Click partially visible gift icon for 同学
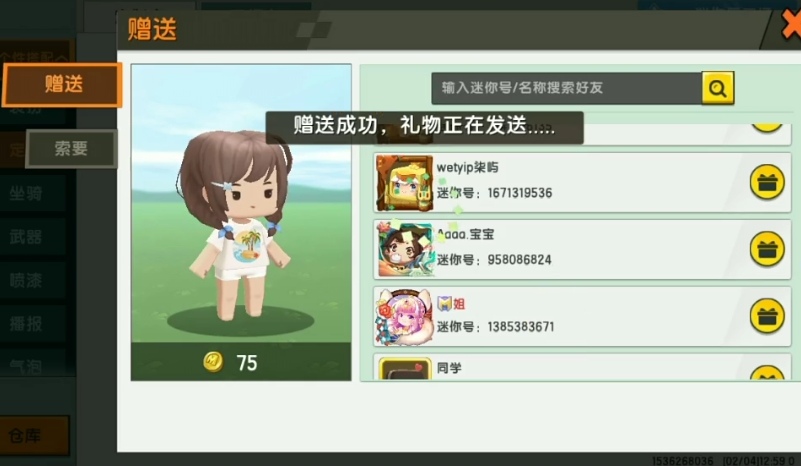The height and width of the screenshot is (466, 801). pyautogui.click(x=767, y=372)
